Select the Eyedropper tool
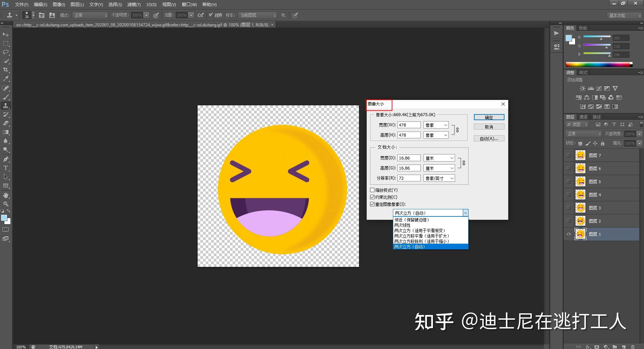Viewport: 644px width, 349px height. (6, 79)
